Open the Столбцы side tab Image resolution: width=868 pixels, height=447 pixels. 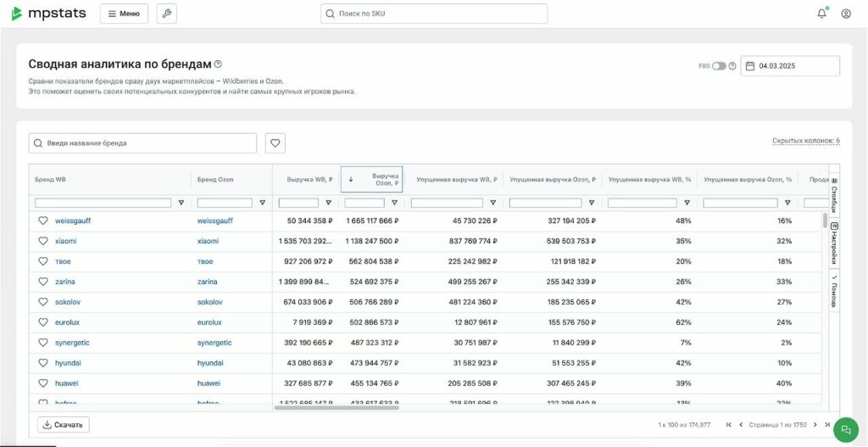click(x=834, y=194)
